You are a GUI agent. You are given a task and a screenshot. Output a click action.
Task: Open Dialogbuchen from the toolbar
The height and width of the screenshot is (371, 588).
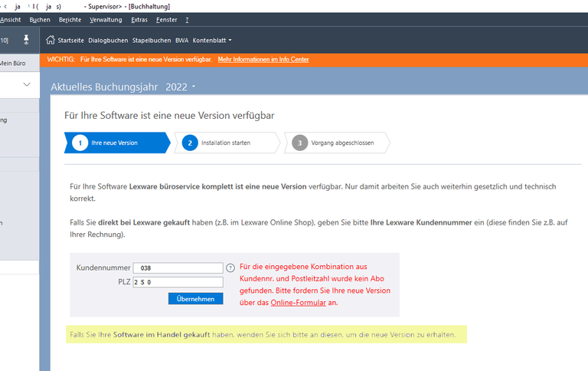click(108, 40)
